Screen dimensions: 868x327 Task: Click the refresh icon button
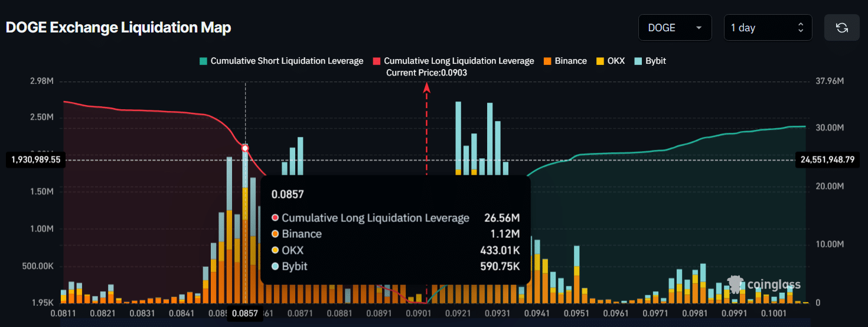[841, 28]
